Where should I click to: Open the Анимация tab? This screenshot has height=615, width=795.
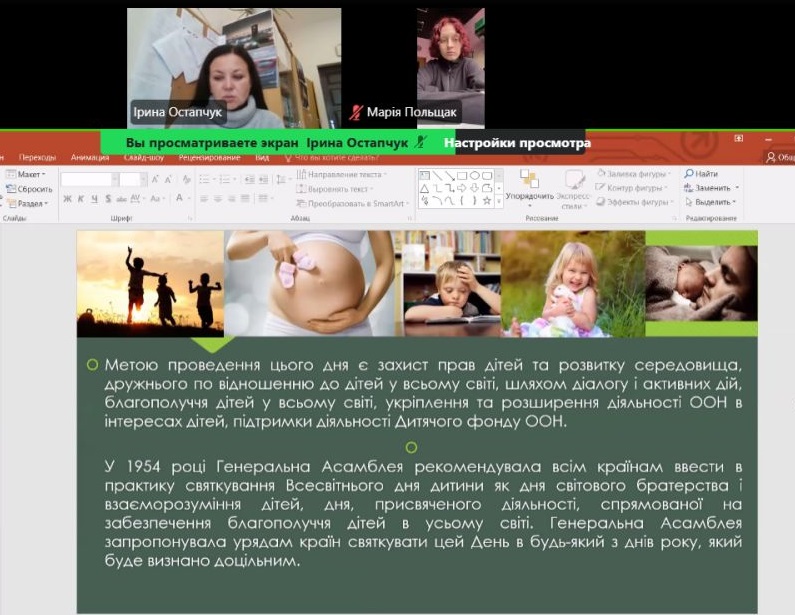[x=90, y=158]
